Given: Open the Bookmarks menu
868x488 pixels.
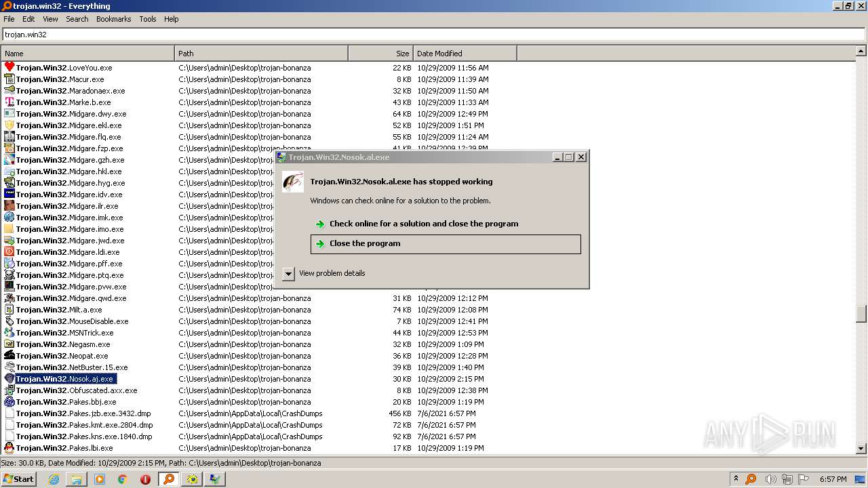Looking at the screenshot, I should (x=113, y=19).
